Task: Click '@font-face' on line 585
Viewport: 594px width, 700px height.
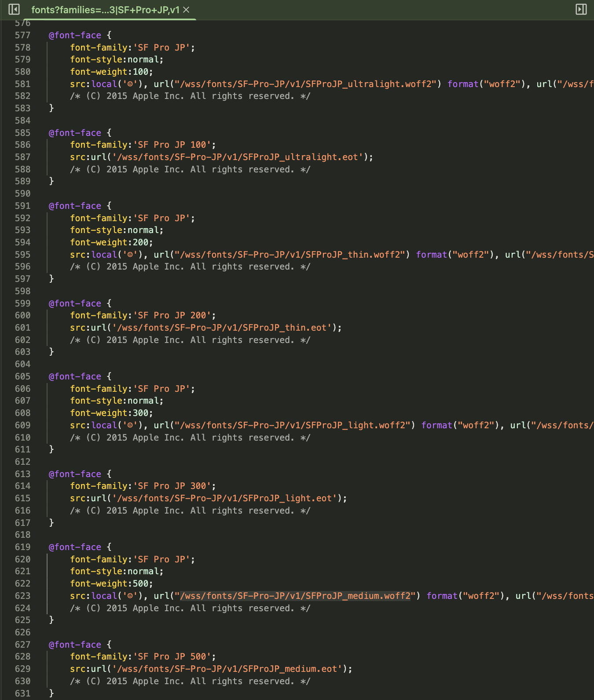Action: coord(75,133)
